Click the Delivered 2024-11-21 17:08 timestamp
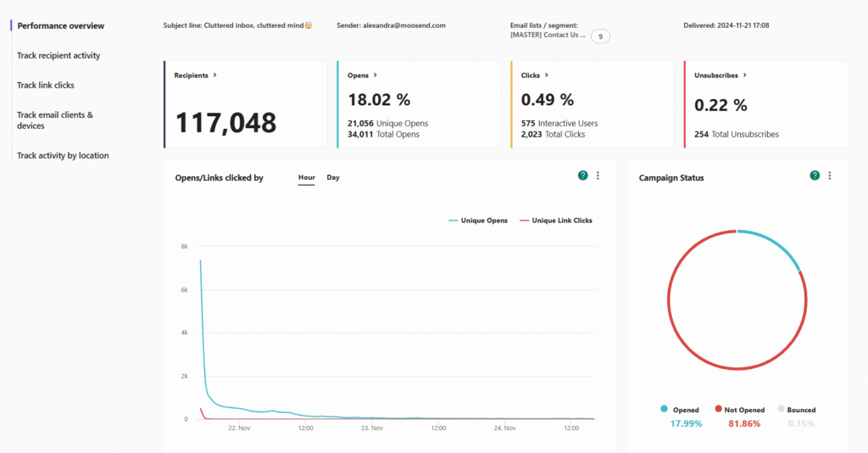The height and width of the screenshot is (453, 868). click(x=726, y=25)
